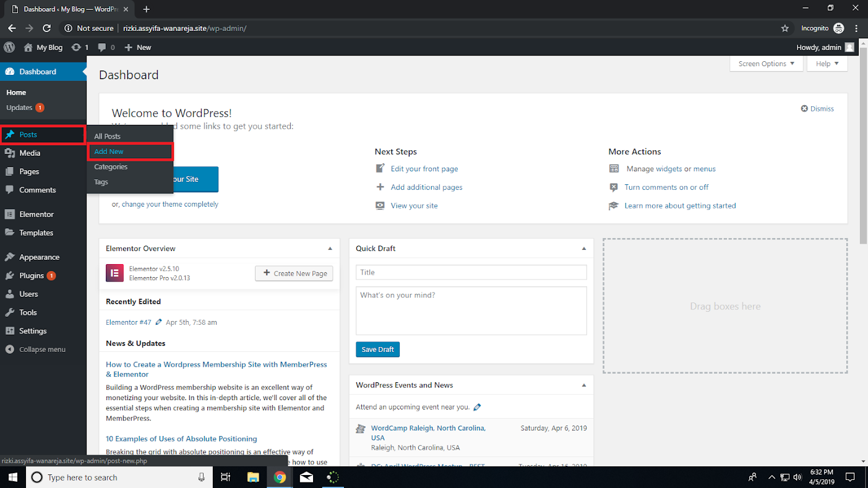The image size is (868, 488).
Task: Click the Appearance paintbrush icon
Action: [x=9, y=257]
